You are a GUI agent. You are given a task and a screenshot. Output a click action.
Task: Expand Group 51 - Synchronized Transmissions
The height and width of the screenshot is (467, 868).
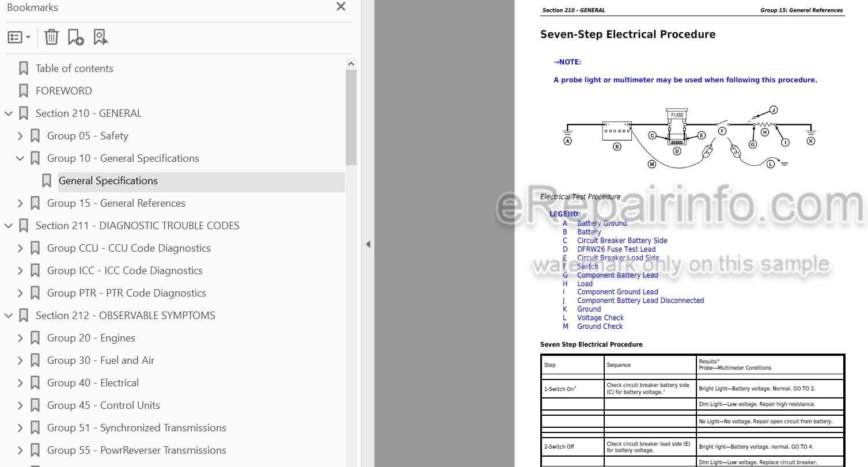[20, 428]
